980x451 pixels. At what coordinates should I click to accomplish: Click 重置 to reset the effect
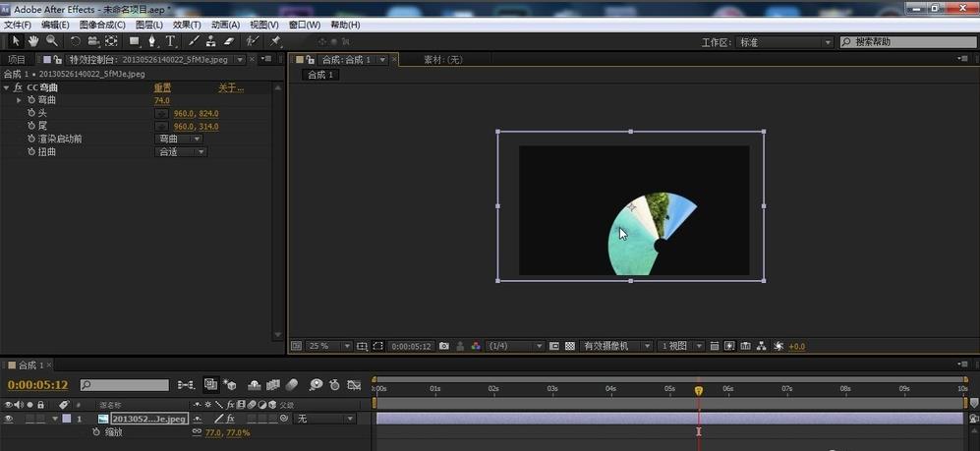tap(162, 87)
